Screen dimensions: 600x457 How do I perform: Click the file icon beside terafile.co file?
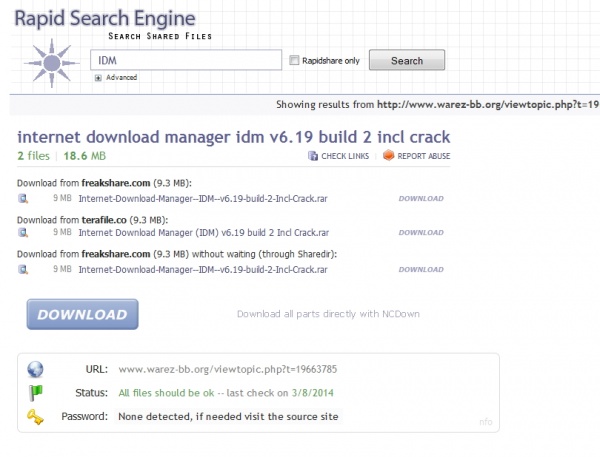click(22, 234)
